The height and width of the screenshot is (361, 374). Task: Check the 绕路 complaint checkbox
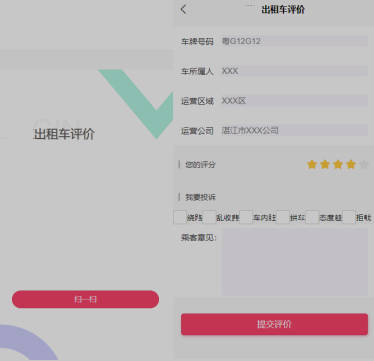pyautogui.click(x=180, y=217)
